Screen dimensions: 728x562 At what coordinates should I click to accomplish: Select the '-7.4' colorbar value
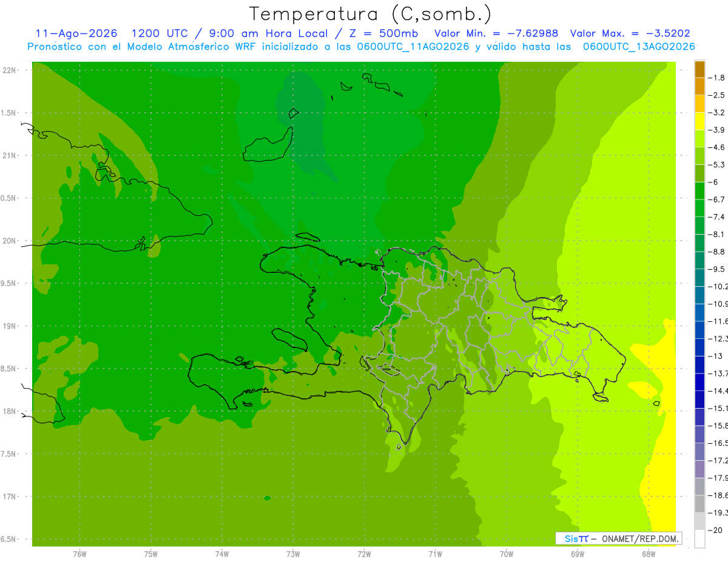716,217
